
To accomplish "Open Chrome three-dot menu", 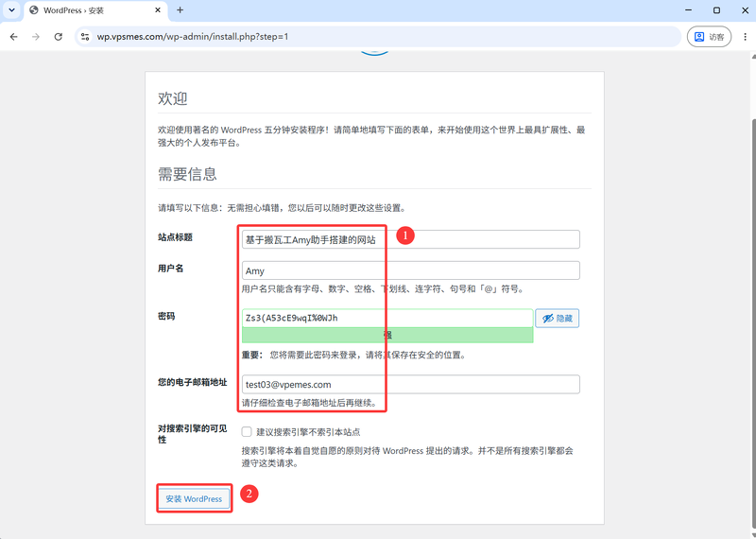I will [x=745, y=37].
